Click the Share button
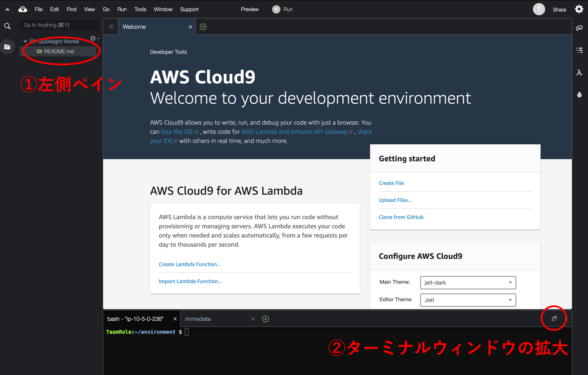The height and width of the screenshot is (375, 588). [x=559, y=10]
